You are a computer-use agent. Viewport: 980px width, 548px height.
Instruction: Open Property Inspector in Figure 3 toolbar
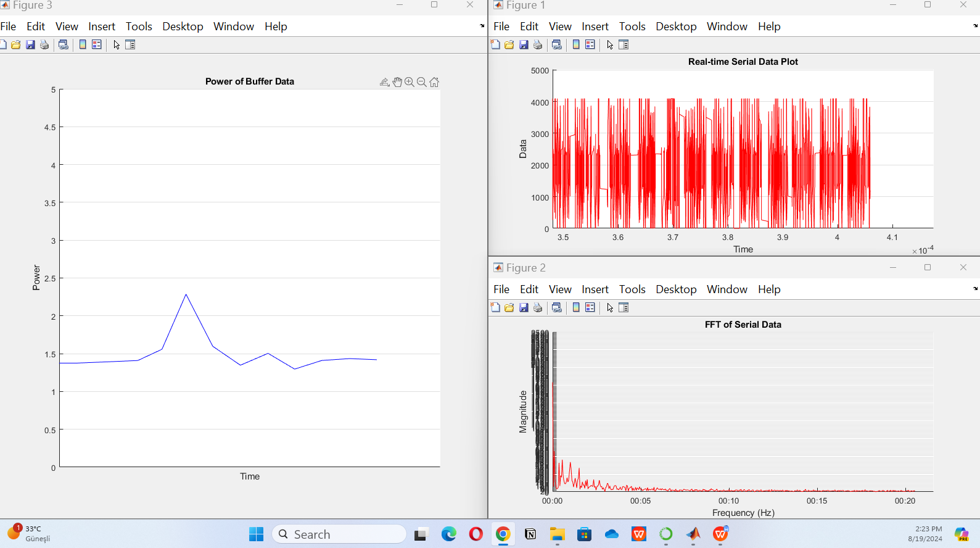tap(130, 44)
